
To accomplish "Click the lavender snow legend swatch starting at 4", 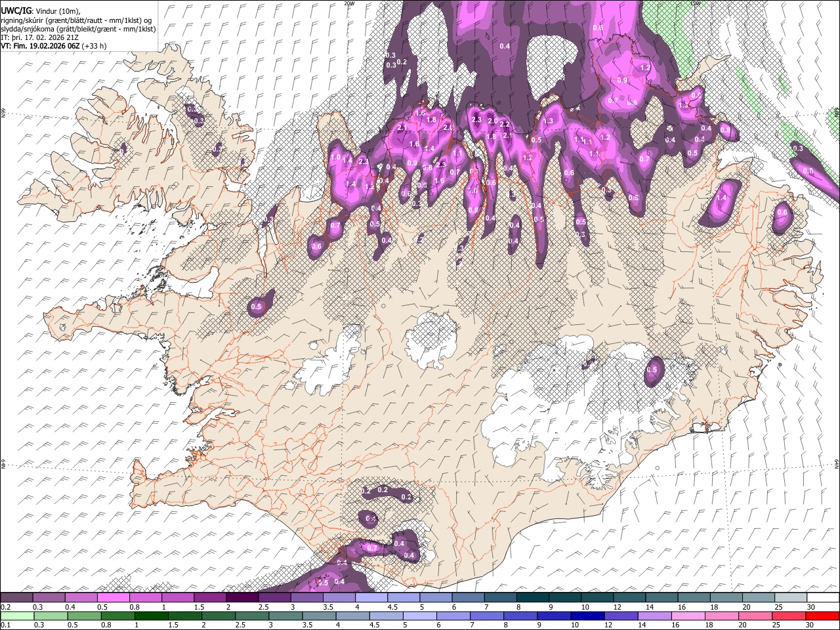I will pyautogui.click(x=370, y=598).
